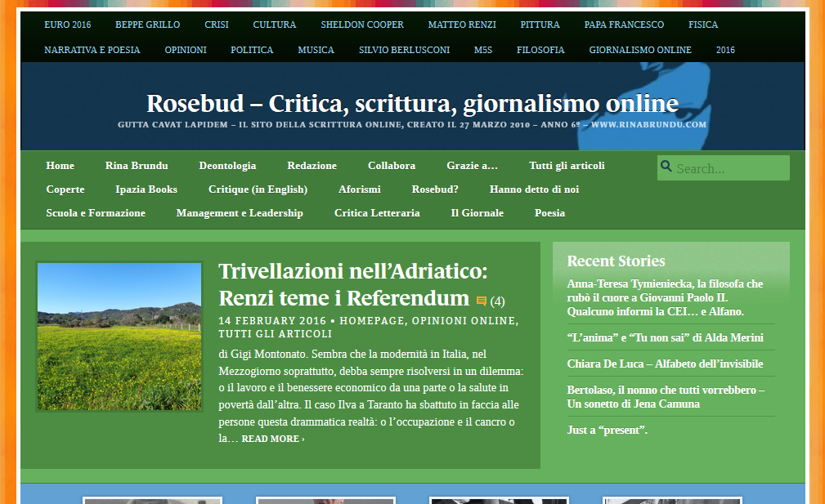Select the Ipazia Books menu item
The height and width of the screenshot is (504, 825).
(146, 190)
